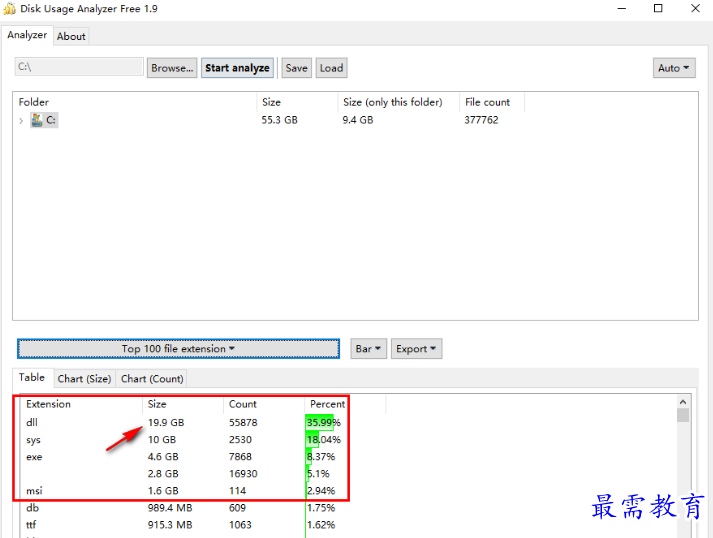
Task: Sort by the File count column header
Action: pyautogui.click(x=488, y=102)
